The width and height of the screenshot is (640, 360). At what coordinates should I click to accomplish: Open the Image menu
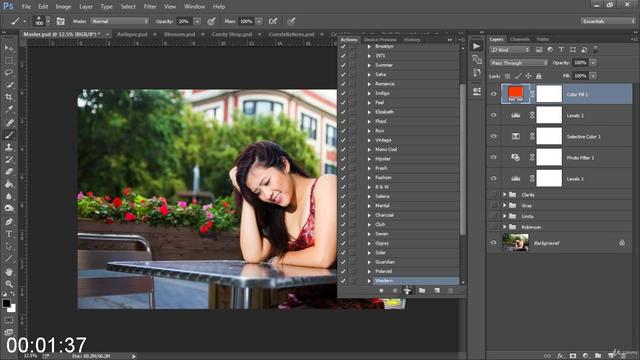click(63, 7)
